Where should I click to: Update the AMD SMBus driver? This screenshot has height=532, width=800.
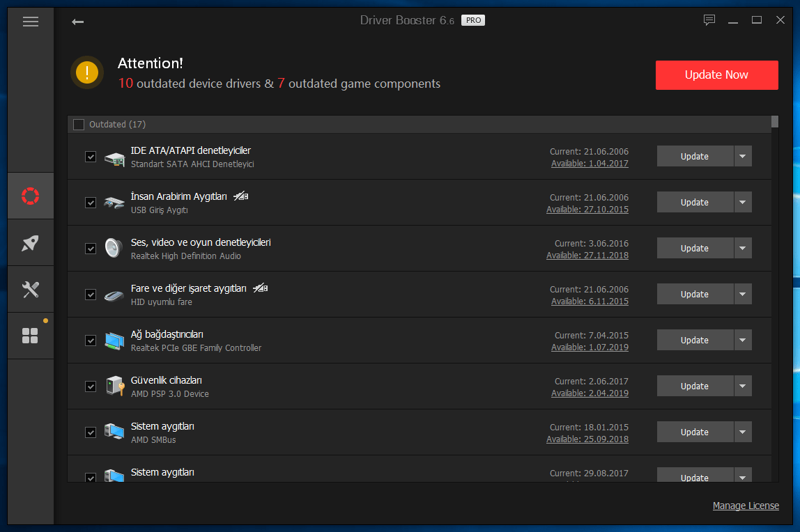(x=695, y=432)
